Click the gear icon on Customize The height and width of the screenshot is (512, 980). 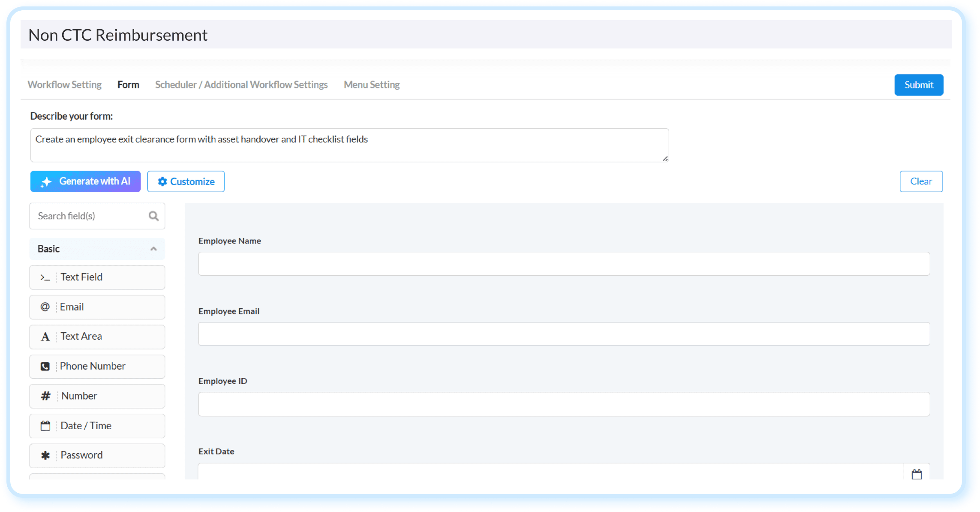[x=162, y=182]
